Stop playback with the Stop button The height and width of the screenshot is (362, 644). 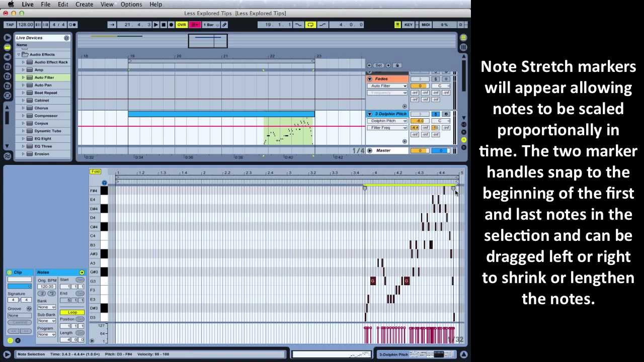coord(164,25)
